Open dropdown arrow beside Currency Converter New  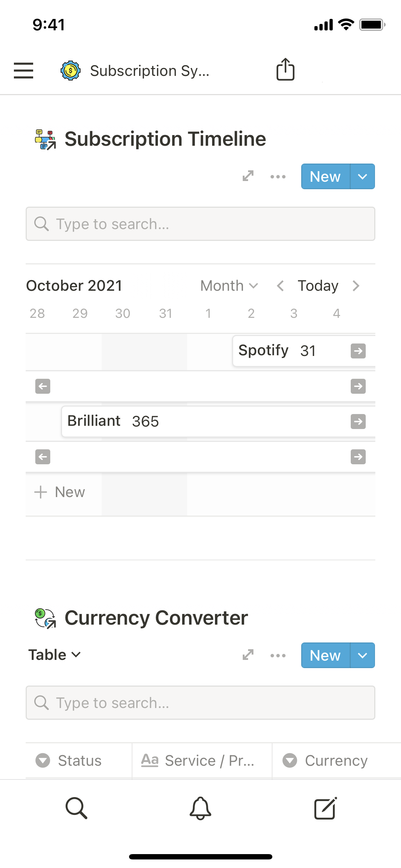click(x=363, y=655)
